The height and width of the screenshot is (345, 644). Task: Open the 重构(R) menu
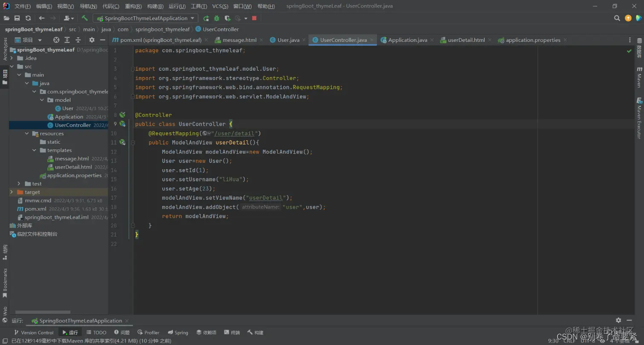coord(133,6)
